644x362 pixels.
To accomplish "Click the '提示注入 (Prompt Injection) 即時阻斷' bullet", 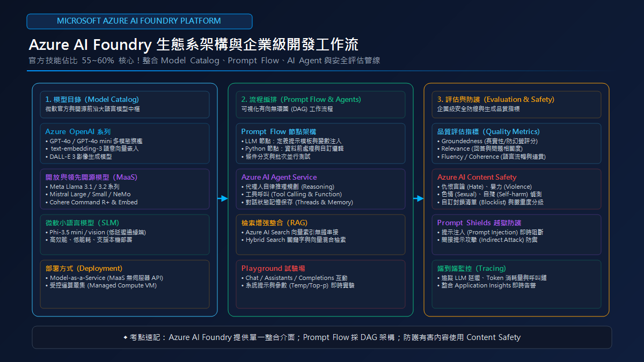I will pyautogui.click(x=491, y=232).
